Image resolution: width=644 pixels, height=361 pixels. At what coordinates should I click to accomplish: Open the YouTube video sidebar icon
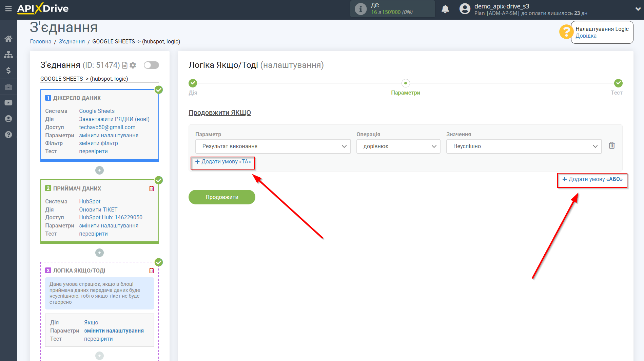click(x=8, y=103)
